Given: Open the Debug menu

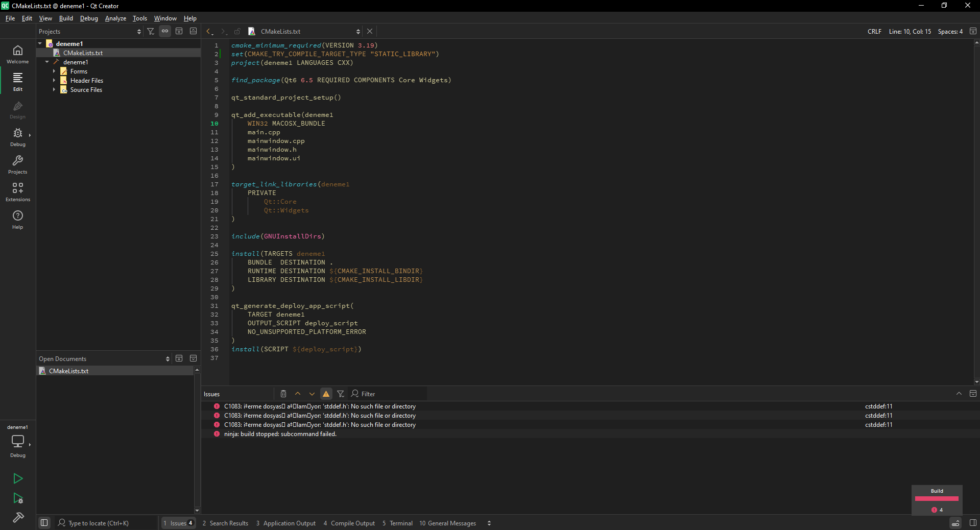Looking at the screenshot, I should click(x=89, y=18).
